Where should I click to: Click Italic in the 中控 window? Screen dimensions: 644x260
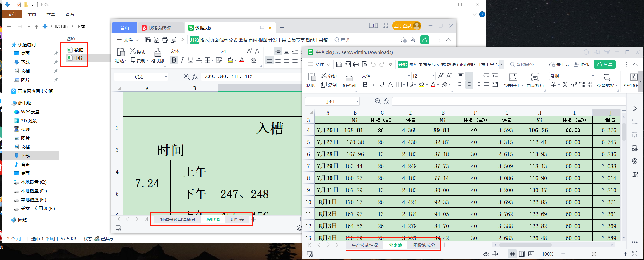tap(373, 85)
